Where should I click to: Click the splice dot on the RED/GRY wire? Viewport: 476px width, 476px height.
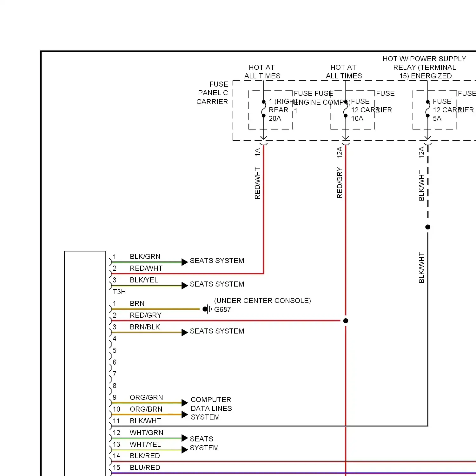[x=346, y=321]
